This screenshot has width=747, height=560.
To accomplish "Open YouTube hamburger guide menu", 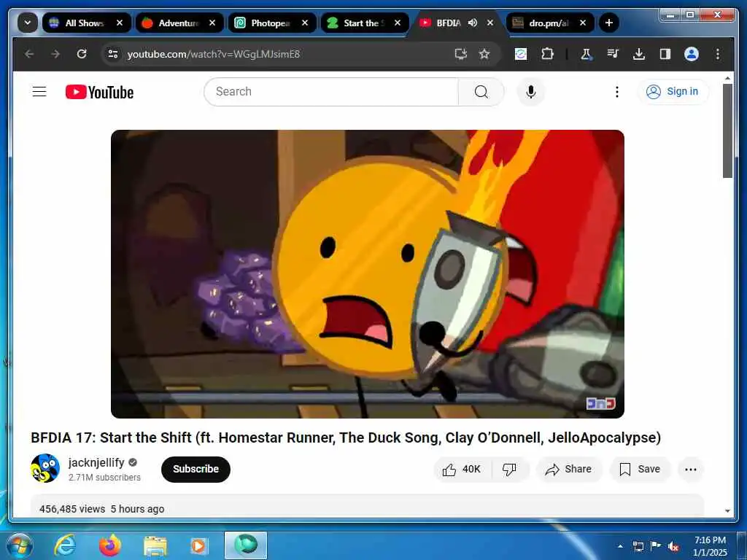I will [x=39, y=91].
